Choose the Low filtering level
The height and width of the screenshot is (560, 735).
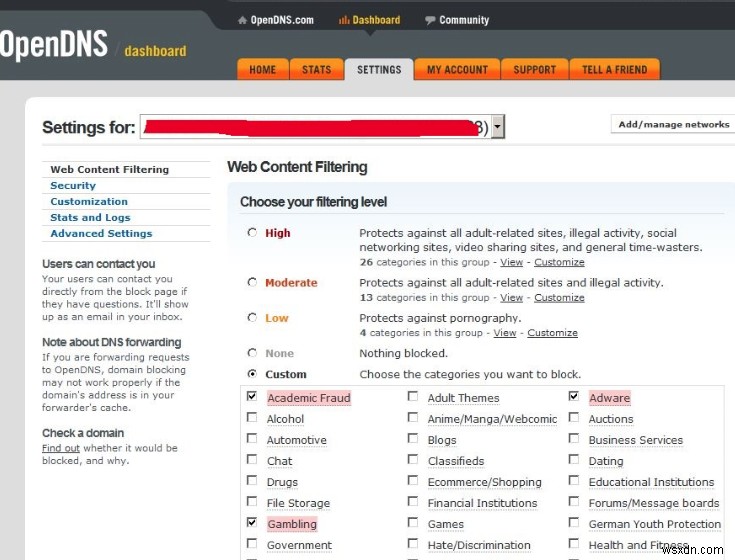click(x=252, y=318)
